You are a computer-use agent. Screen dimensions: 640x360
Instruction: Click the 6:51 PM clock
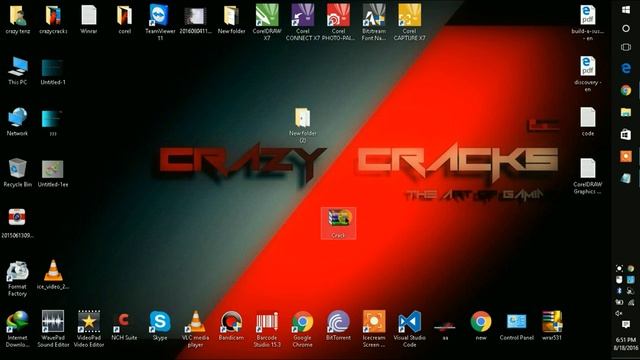tap(626, 340)
